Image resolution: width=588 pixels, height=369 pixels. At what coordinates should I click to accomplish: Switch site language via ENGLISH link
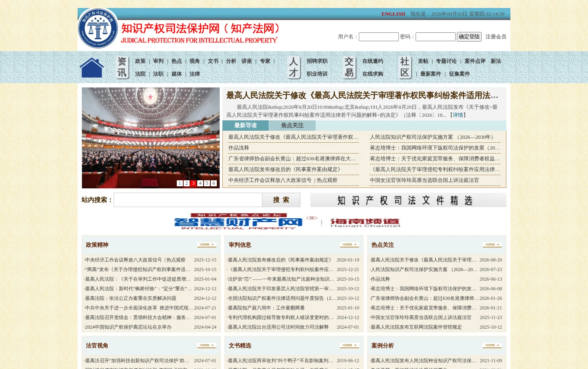point(393,14)
